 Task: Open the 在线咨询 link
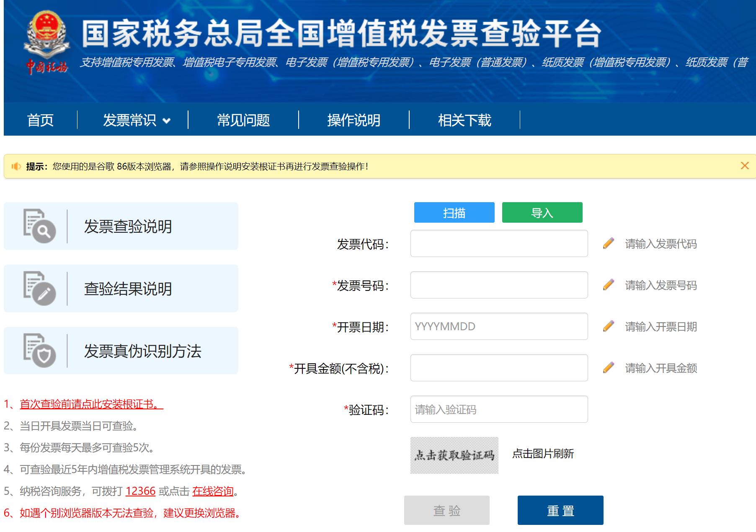click(x=213, y=491)
